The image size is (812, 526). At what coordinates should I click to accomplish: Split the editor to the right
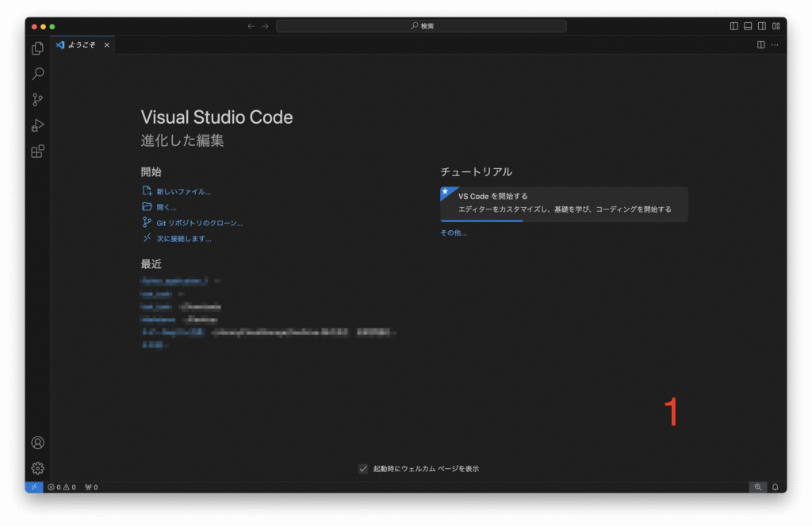pos(760,45)
